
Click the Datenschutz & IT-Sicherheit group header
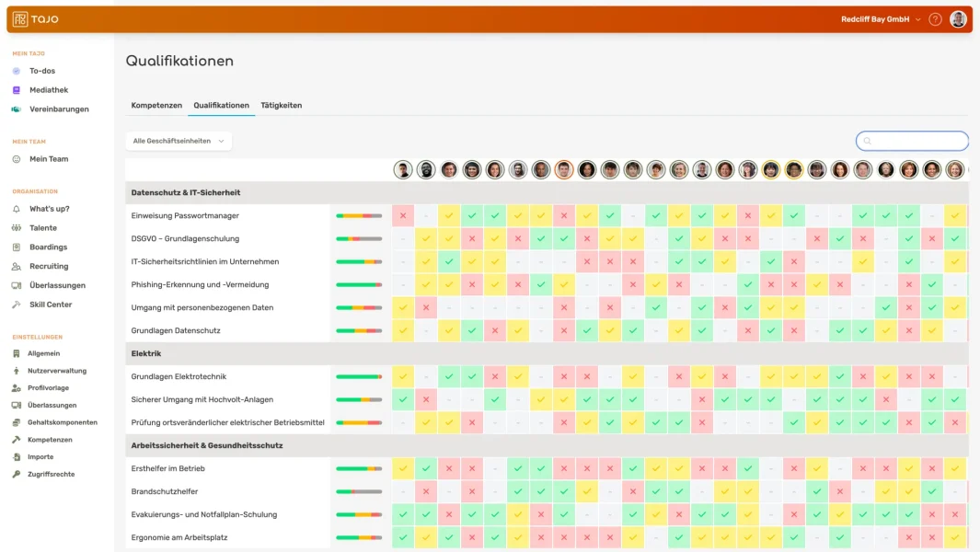[x=547, y=193]
